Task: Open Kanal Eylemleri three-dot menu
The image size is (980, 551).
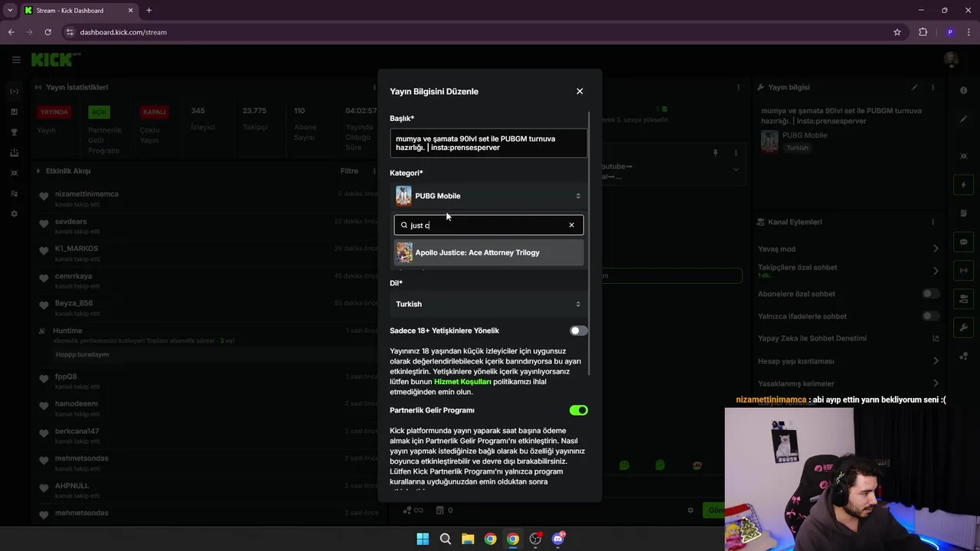Action: coord(933,222)
